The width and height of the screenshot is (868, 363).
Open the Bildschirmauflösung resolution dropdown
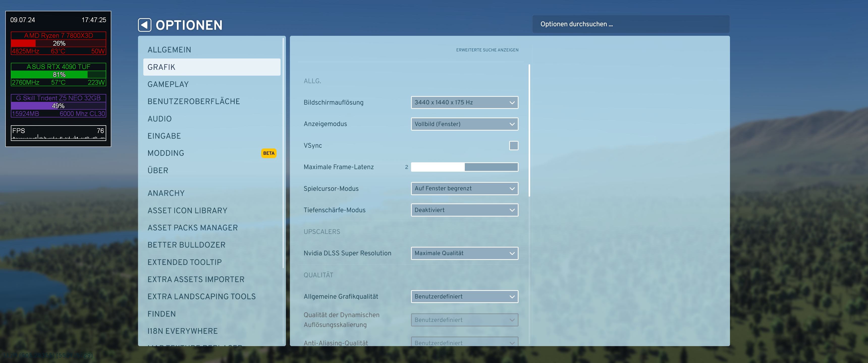tap(464, 102)
